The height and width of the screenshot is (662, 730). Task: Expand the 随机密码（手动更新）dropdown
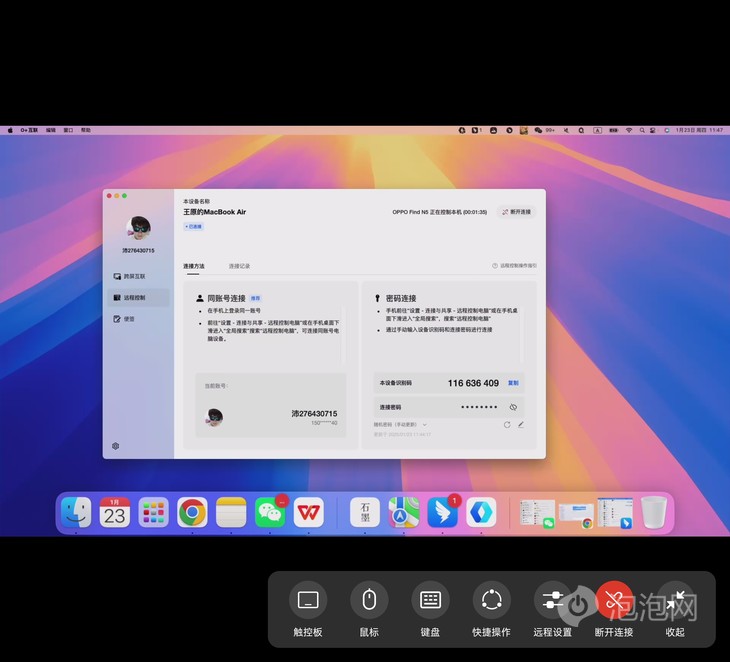400,425
